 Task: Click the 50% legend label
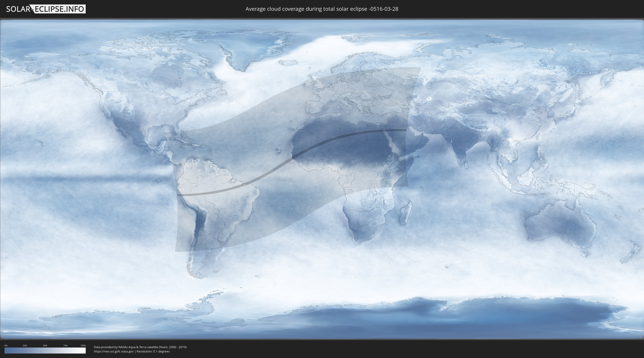pyautogui.click(x=45, y=345)
